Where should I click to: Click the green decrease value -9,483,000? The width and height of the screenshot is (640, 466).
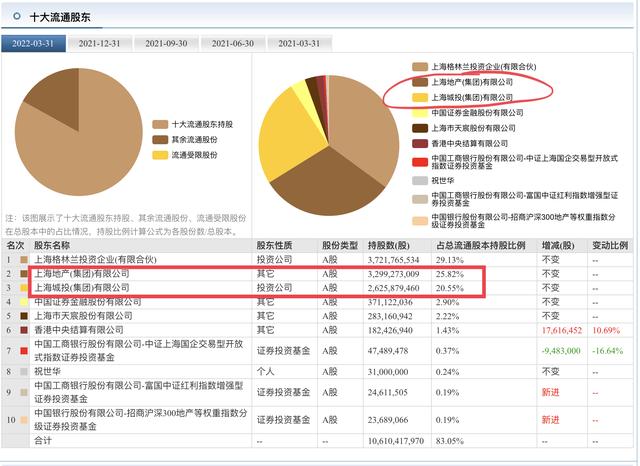[561, 351]
